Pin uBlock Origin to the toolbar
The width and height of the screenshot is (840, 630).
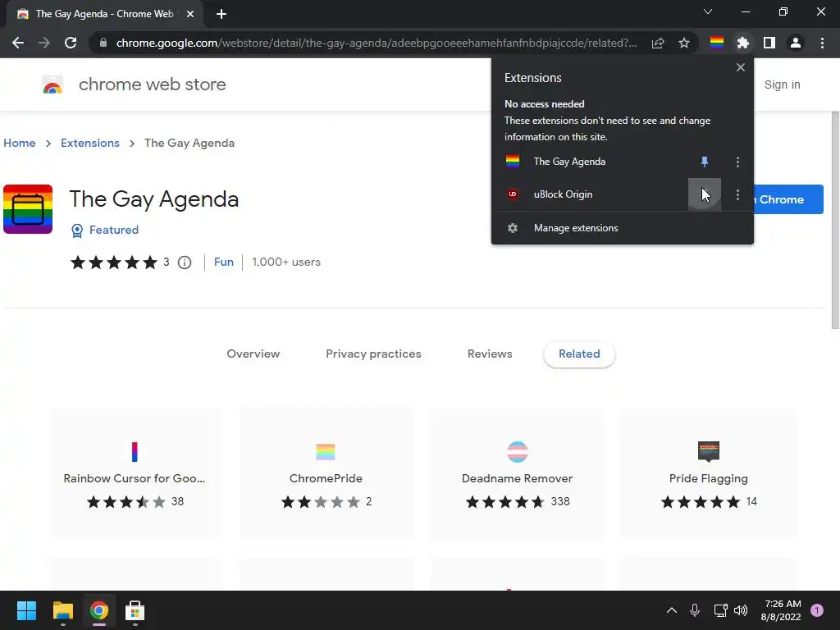[705, 194]
